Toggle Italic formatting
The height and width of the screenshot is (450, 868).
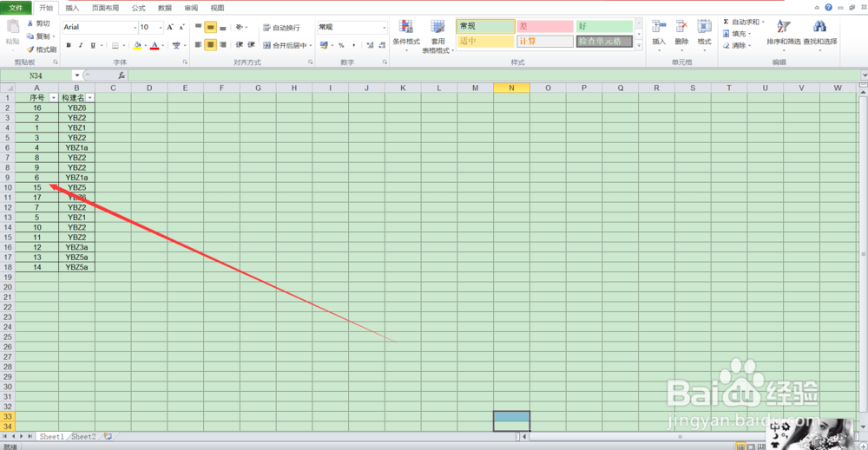point(81,45)
